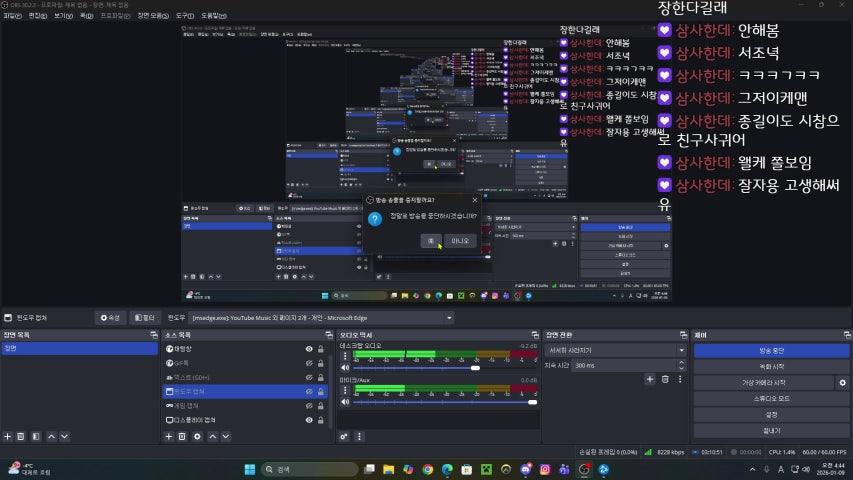Open source properties gear in sources toolbar
853x480 pixels.
(x=197, y=436)
